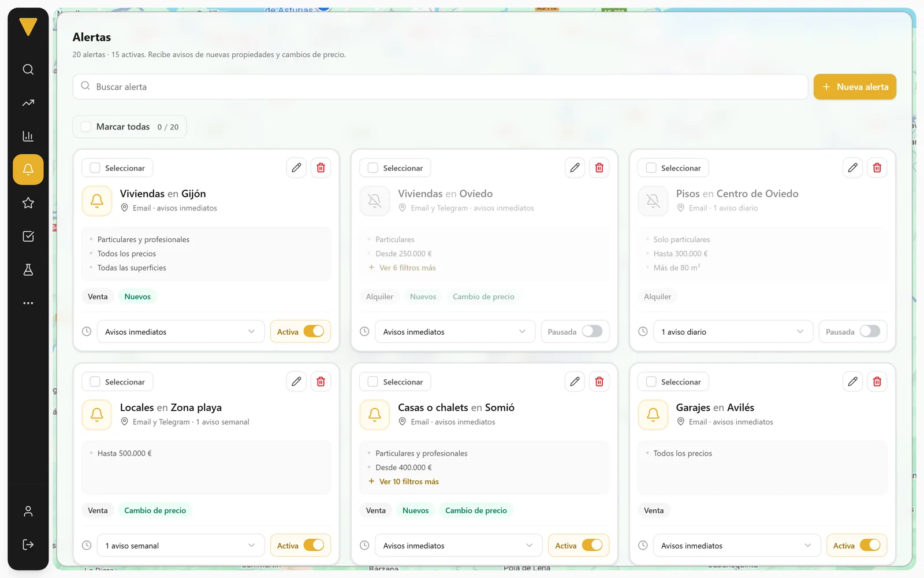Open the alerts bell sidebar icon

(x=28, y=169)
